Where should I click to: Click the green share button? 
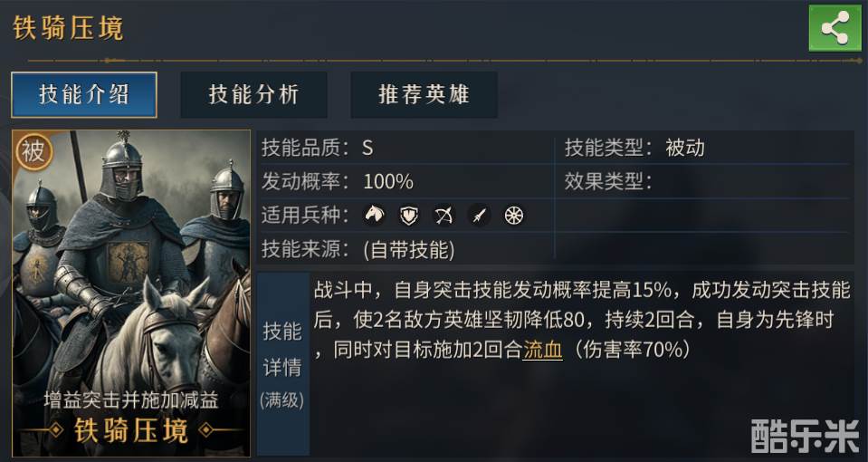click(x=834, y=28)
